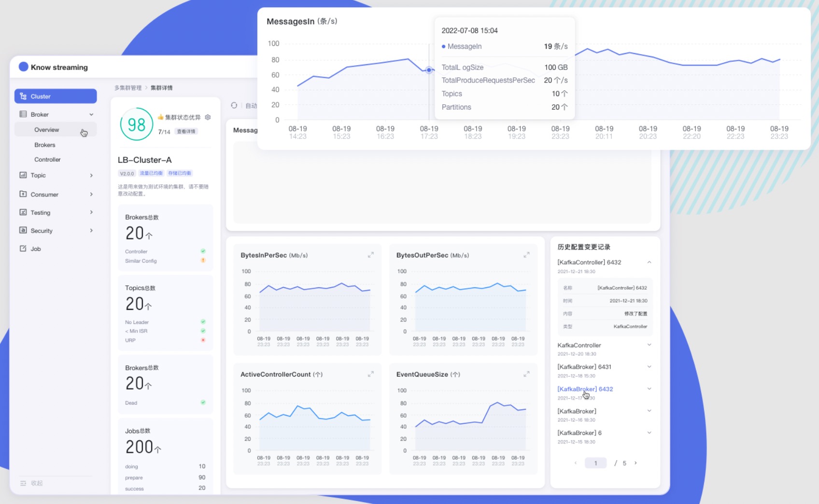Screen dimensions: 819x504
Task: Open the Job page from the sidebar
Action: 36,249
